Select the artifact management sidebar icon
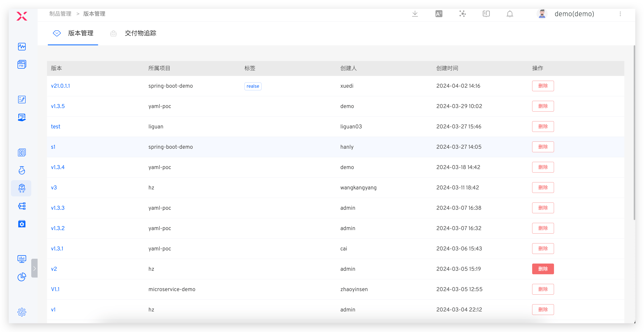The height and width of the screenshot is (332, 644). click(21, 188)
